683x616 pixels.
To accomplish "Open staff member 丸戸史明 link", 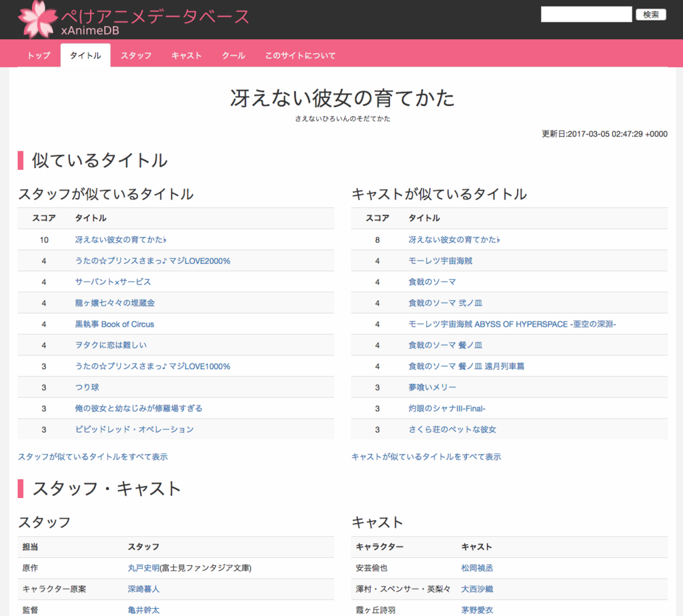I will (x=143, y=568).
